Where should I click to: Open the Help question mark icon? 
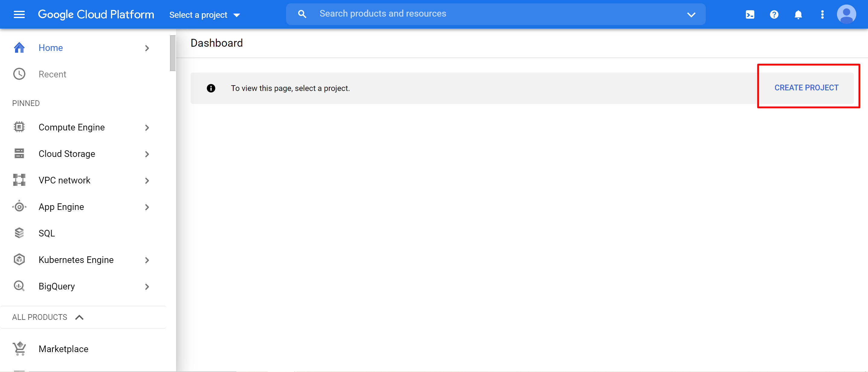774,14
